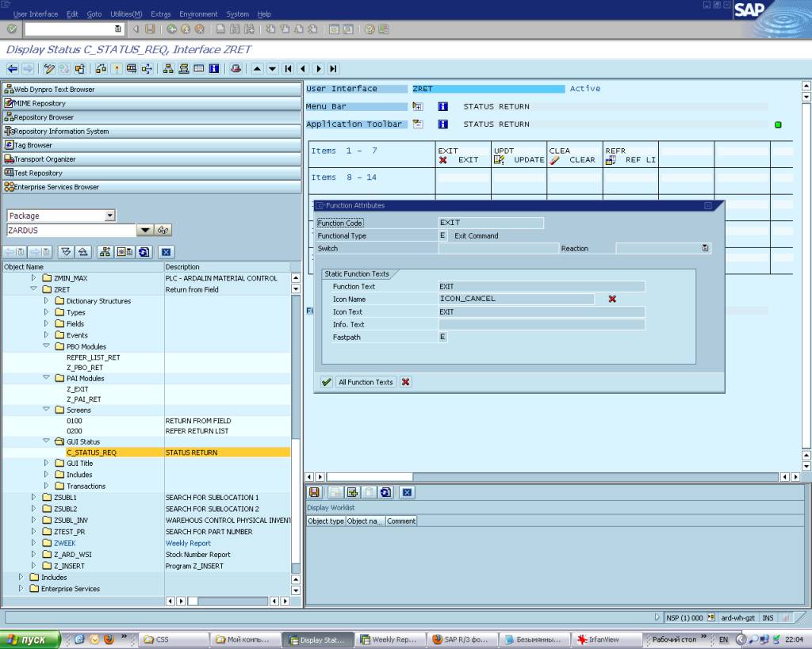
Task: Click the All Function Texts button
Action: pos(366,382)
